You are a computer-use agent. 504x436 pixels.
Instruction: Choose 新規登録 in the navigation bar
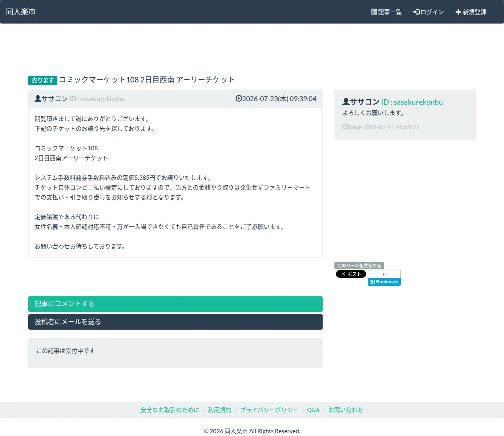(471, 12)
